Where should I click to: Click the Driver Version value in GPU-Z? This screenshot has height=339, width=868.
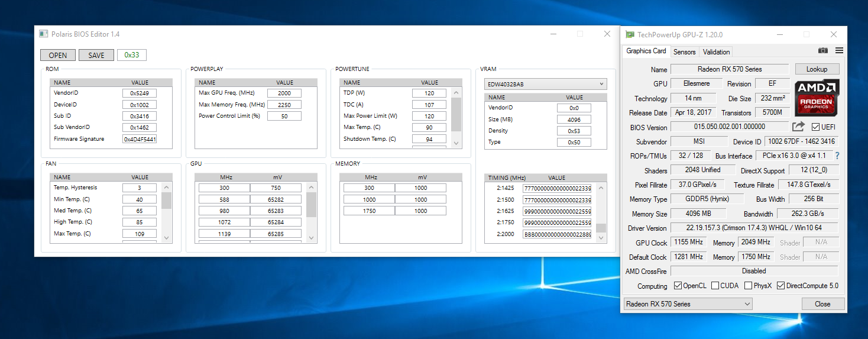754,228
